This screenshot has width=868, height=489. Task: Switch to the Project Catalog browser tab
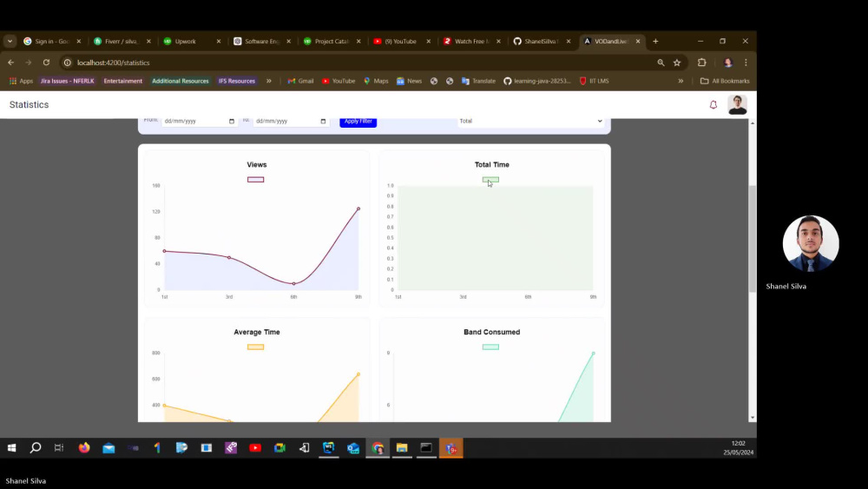click(332, 41)
